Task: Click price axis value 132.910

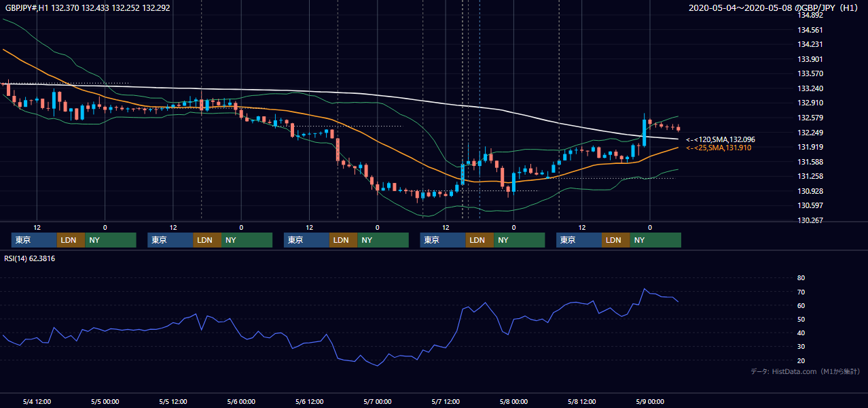Action: point(810,103)
